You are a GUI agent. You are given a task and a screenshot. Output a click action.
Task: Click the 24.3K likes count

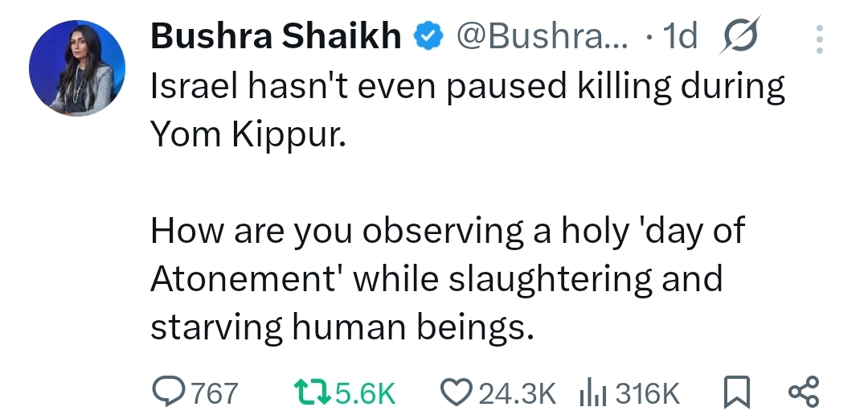tap(517, 393)
